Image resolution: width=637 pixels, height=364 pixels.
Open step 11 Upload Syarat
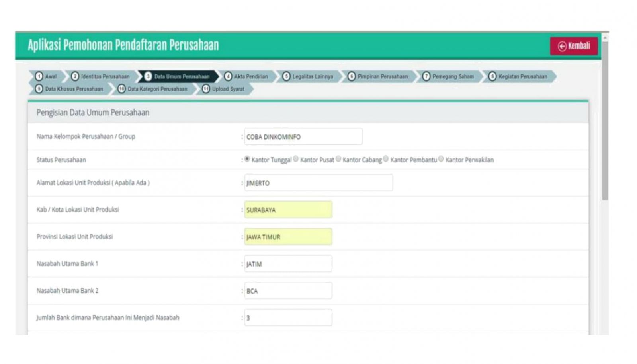(224, 89)
